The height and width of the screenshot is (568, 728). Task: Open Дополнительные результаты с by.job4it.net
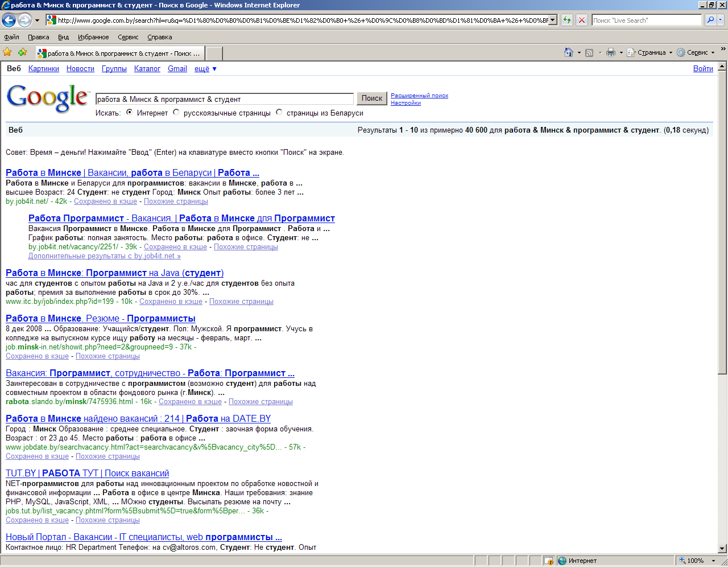point(105,256)
